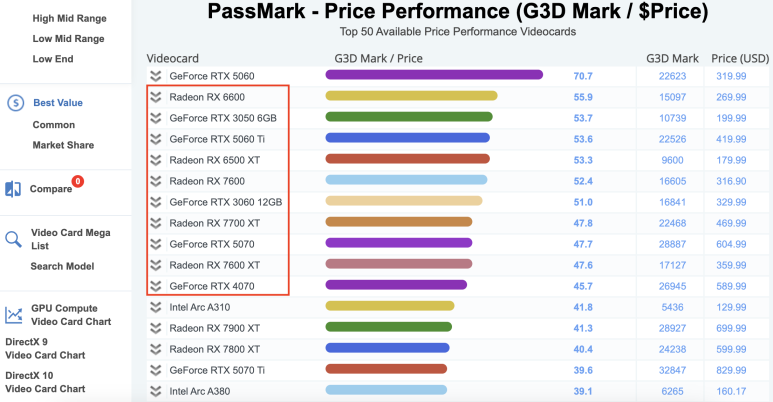Click the GPU Compute chart icon

point(14,315)
